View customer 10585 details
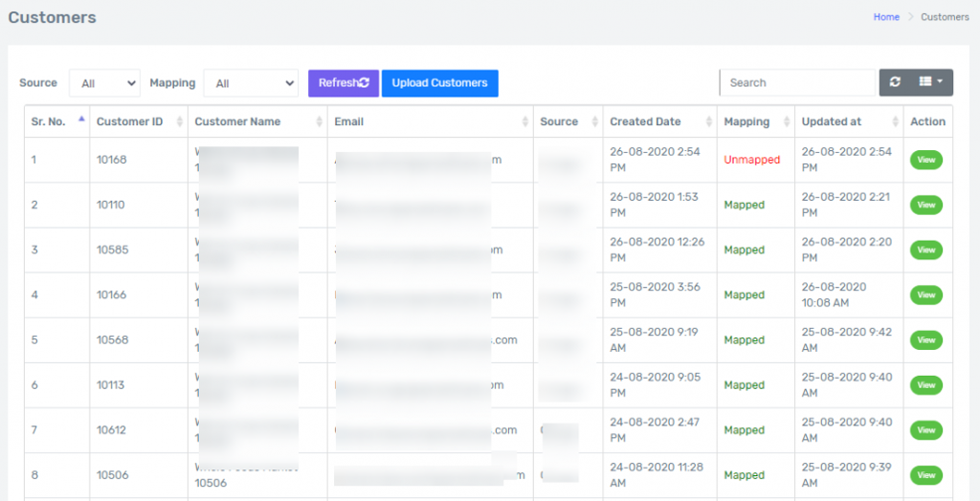The image size is (980, 501). point(926,250)
